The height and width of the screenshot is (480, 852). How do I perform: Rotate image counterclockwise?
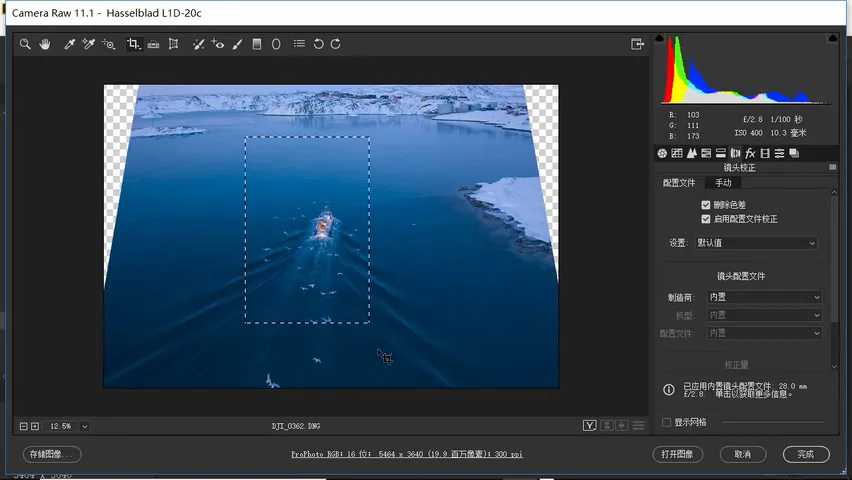(318, 44)
